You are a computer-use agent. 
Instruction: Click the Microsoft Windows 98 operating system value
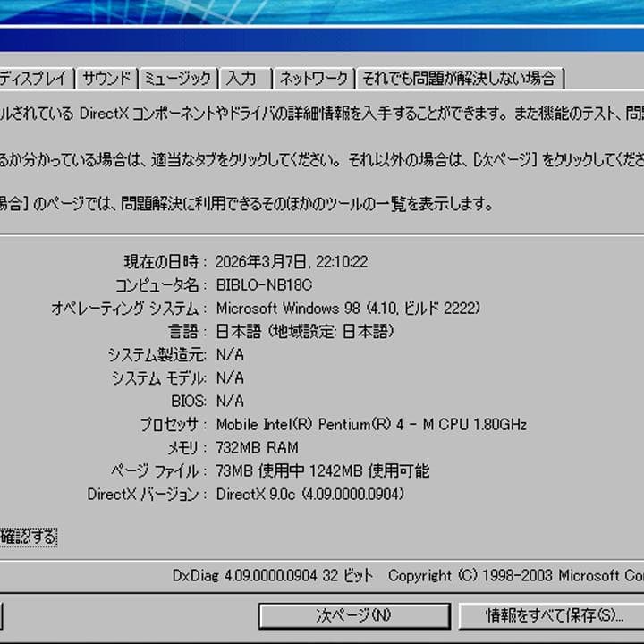348,308
